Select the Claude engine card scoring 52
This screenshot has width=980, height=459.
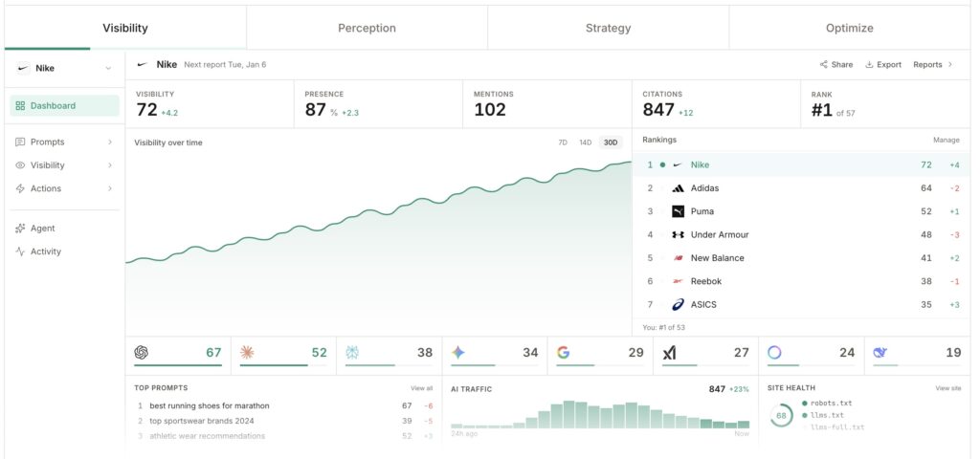tap(283, 356)
